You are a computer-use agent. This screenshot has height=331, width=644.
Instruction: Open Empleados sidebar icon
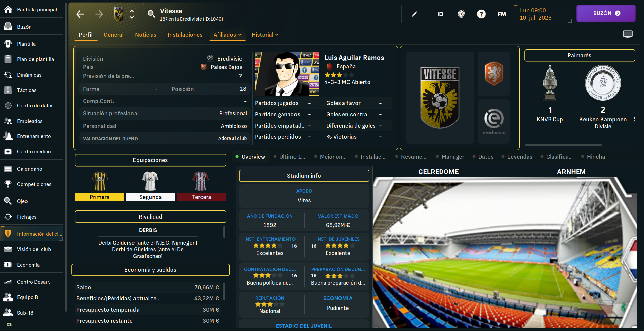tap(8, 121)
